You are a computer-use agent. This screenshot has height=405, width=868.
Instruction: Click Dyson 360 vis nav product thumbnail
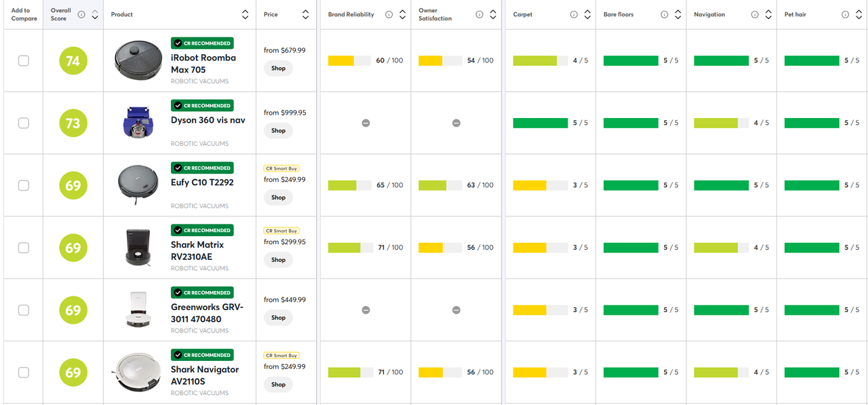tap(138, 122)
